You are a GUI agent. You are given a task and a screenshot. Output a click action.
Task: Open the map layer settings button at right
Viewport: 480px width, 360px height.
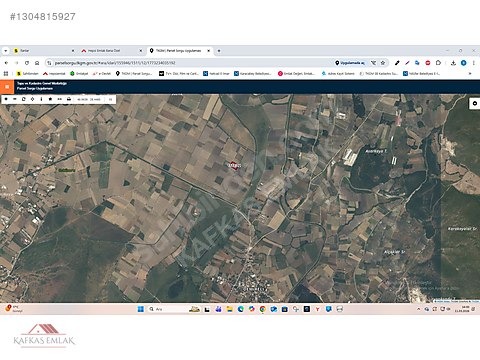click(x=474, y=104)
